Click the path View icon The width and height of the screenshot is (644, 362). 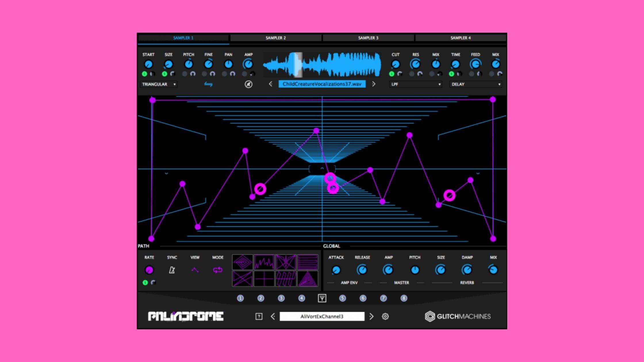point(195,270)
